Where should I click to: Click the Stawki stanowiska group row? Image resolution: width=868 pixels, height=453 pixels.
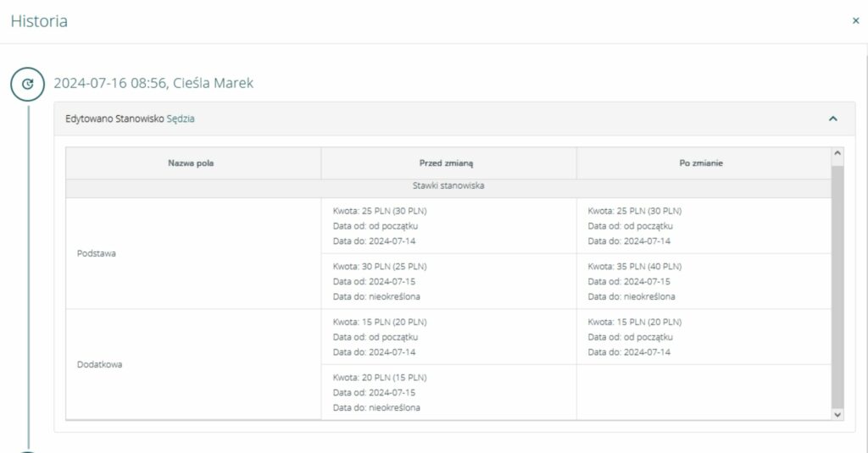point(448,185)
